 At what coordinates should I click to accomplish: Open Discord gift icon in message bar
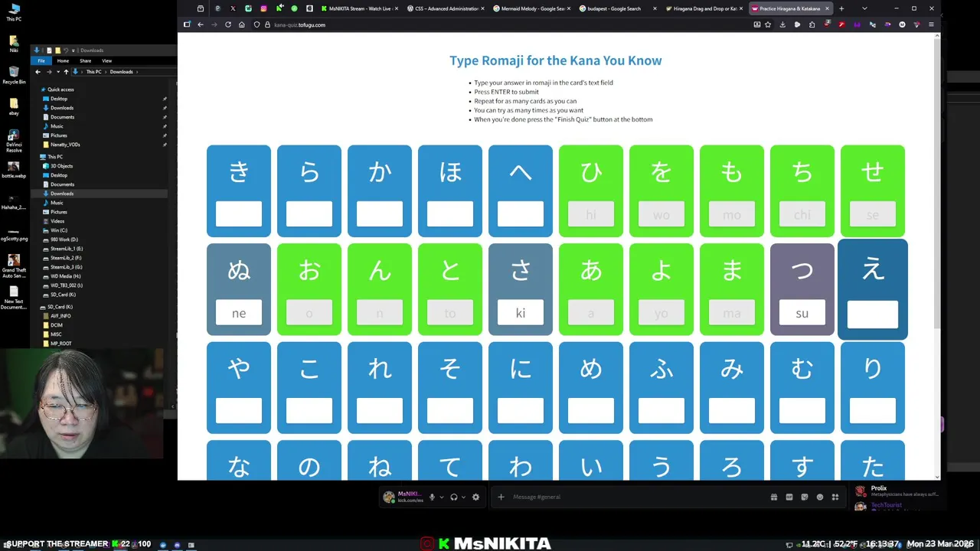[774, 497]
